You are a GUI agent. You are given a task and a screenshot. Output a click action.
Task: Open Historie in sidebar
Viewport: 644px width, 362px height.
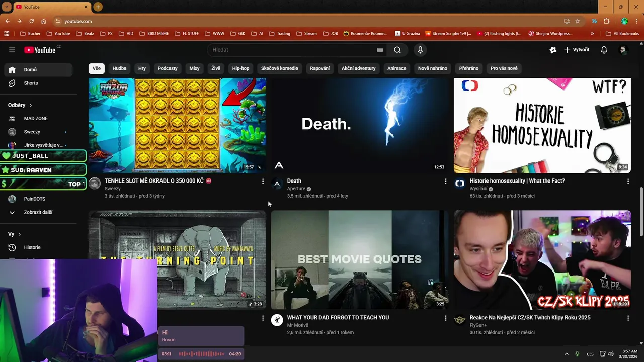pyautogui.click(x=38, y=247)
